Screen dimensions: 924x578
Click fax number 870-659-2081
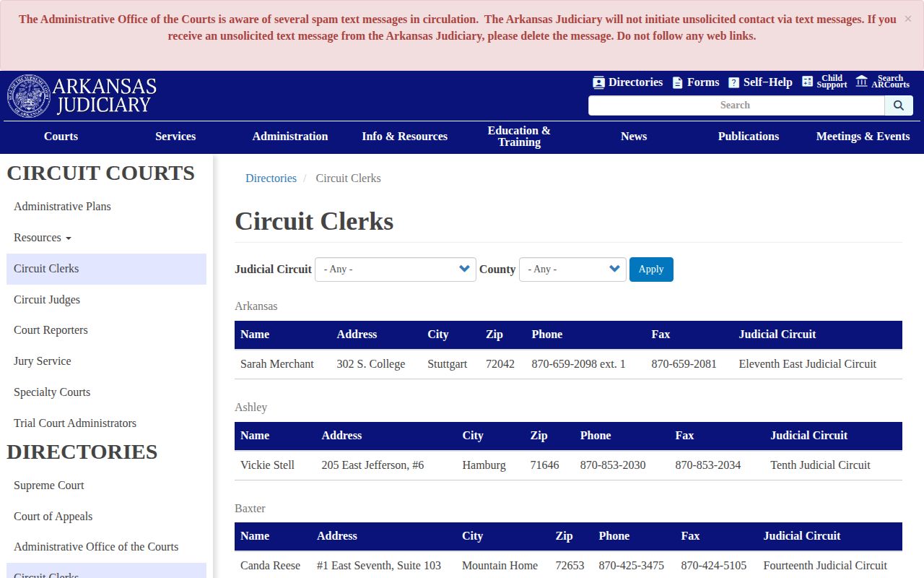684,364
